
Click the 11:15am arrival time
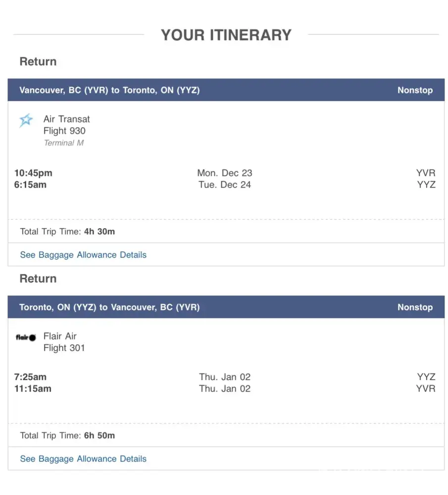33,389
